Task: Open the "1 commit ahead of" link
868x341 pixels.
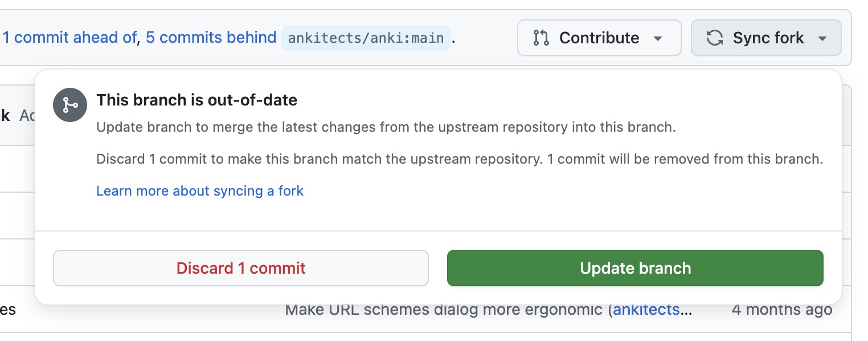Action: (69, 38)
